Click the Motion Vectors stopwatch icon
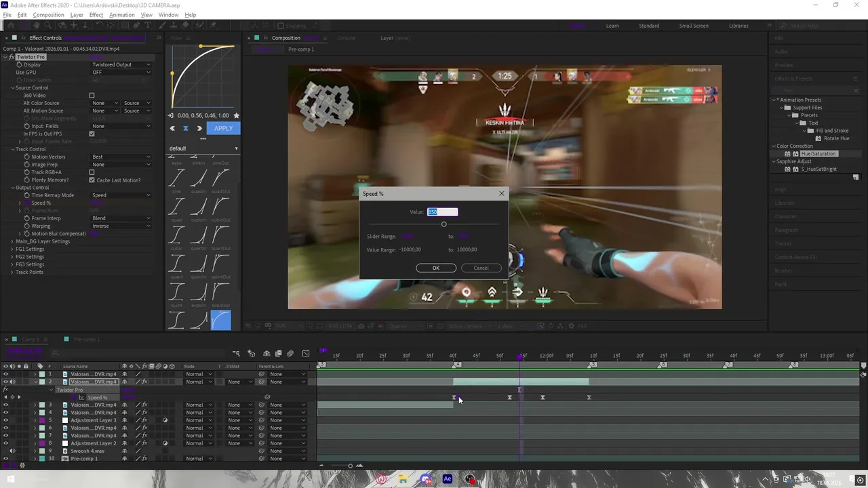 [27, 157]
